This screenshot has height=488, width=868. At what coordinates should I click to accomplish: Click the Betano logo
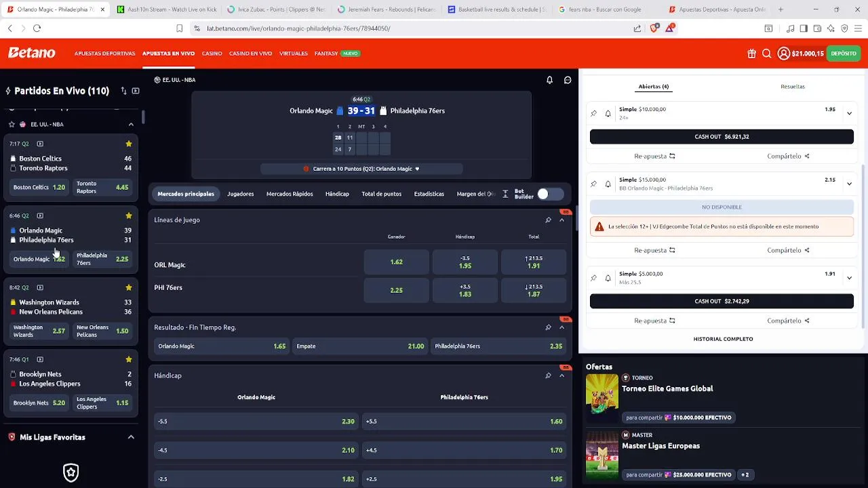point(31,53)
